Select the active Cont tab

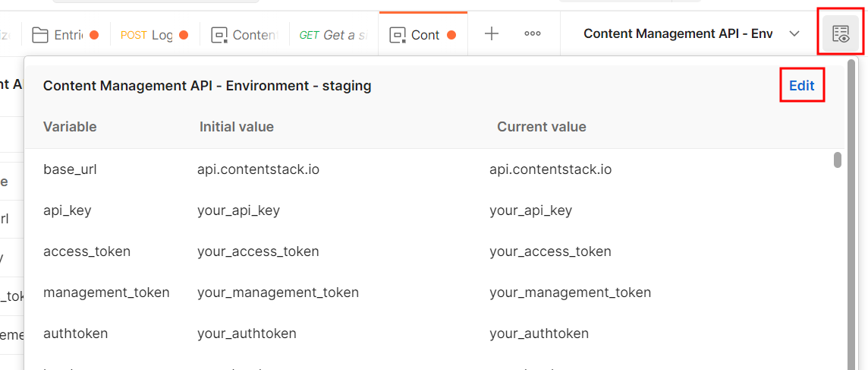(423, 35)
